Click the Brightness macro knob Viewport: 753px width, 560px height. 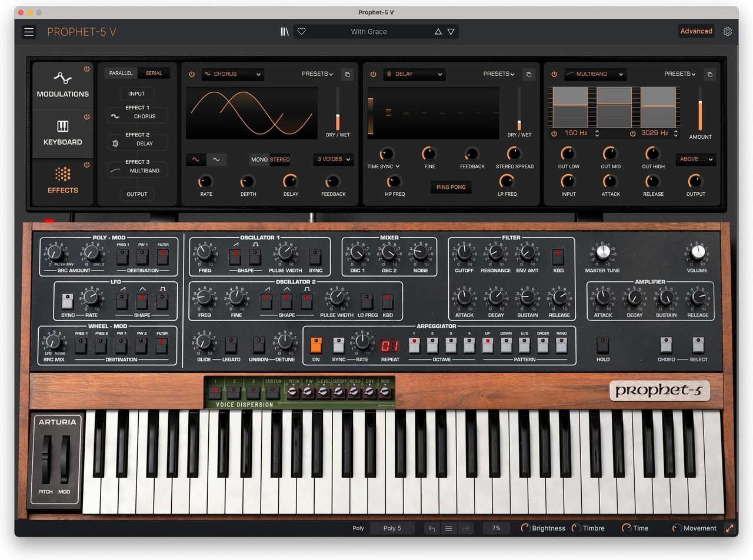tap(525, 528)
